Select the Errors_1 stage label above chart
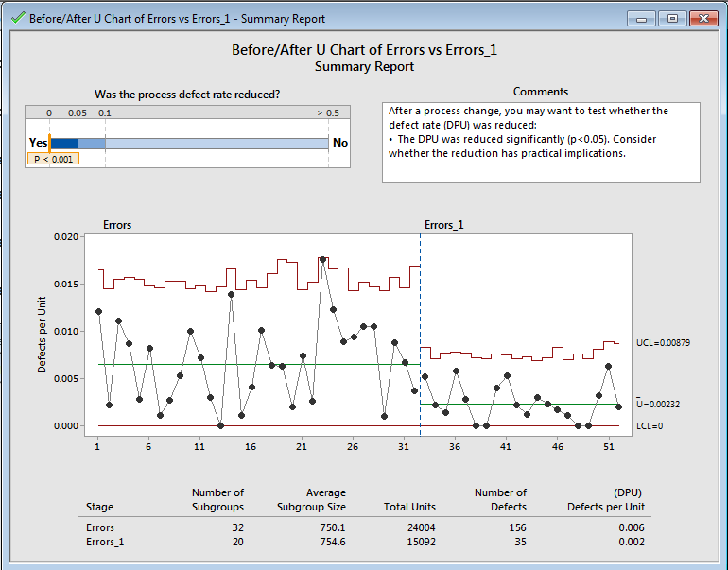 click(x=443, y=225)
